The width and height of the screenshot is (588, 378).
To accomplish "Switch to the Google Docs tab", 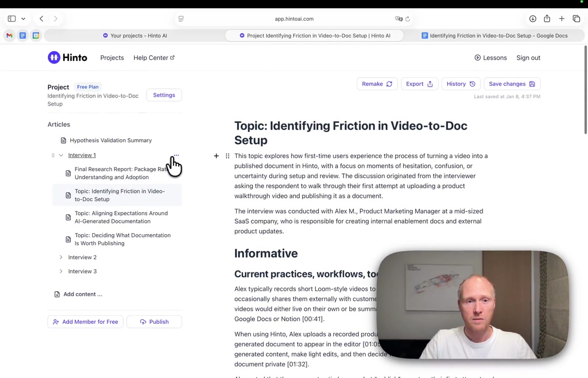I will point(494,36).
